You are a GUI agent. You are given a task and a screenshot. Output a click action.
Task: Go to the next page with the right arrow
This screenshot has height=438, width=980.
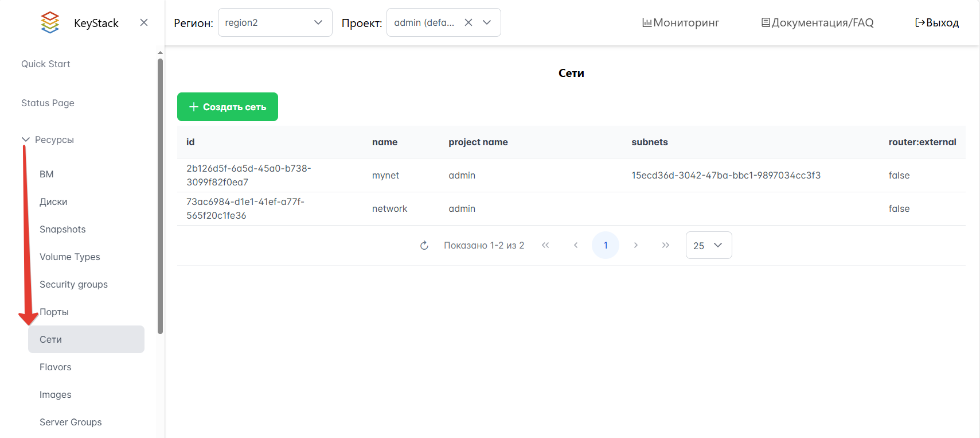point(635,245)
